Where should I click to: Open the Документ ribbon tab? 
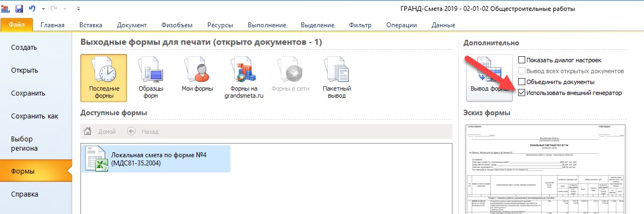(131, 26)
